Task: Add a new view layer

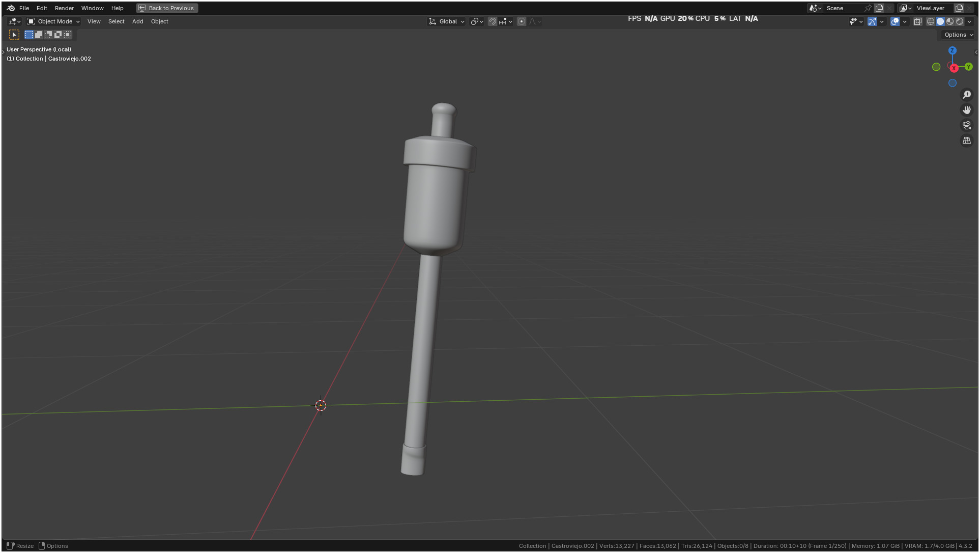Action: pos(959,8)
